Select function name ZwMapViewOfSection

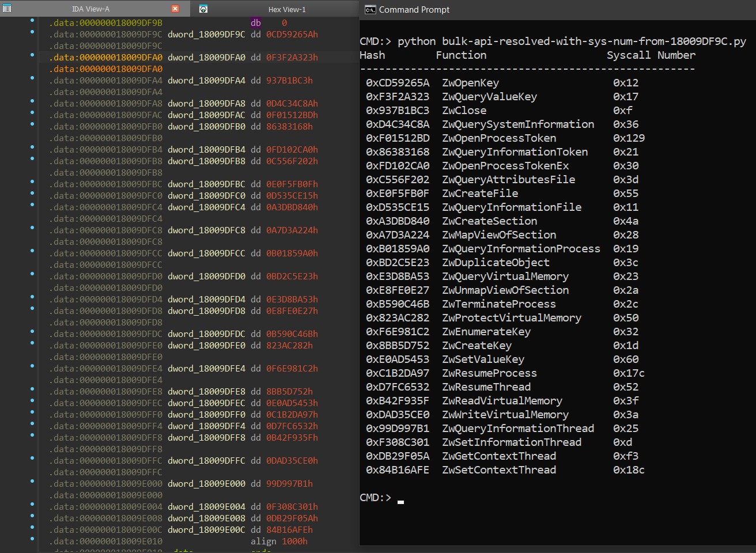click(x=499, y=235)
